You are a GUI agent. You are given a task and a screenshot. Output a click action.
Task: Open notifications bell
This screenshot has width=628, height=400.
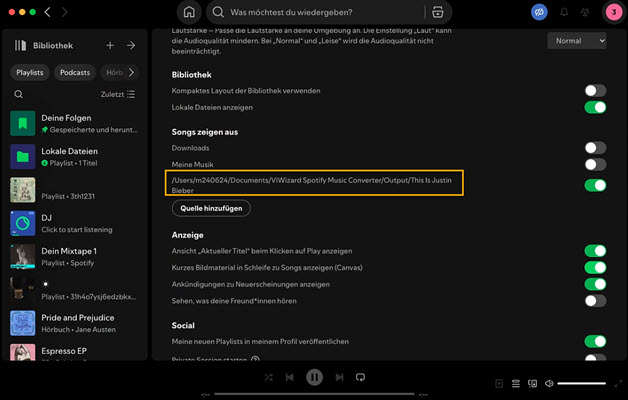(x=564, y=12)
